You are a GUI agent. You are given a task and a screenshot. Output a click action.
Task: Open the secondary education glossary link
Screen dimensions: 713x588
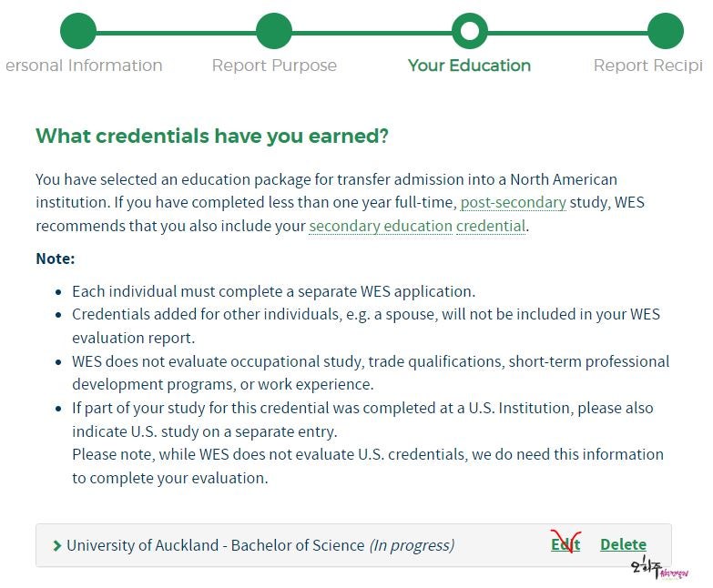pos(381,226)
